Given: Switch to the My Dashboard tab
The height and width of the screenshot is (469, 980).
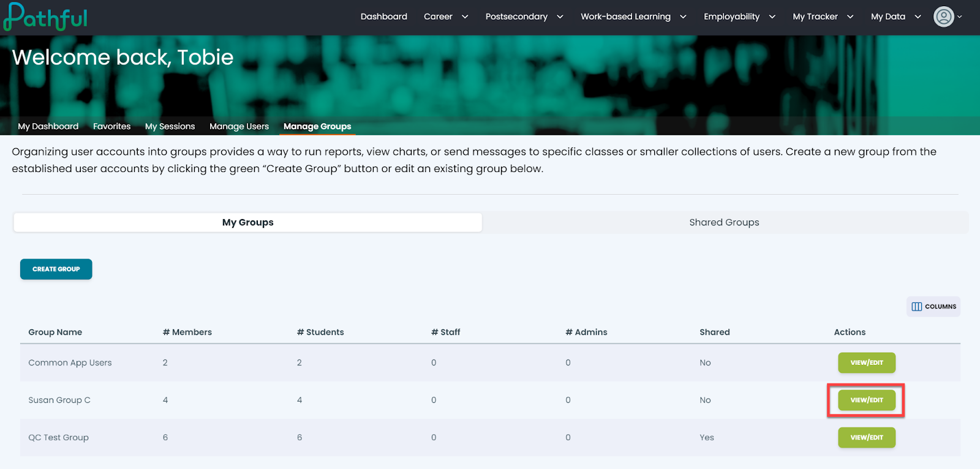Looking at the screenshot, I should click(x=48, y=126).
